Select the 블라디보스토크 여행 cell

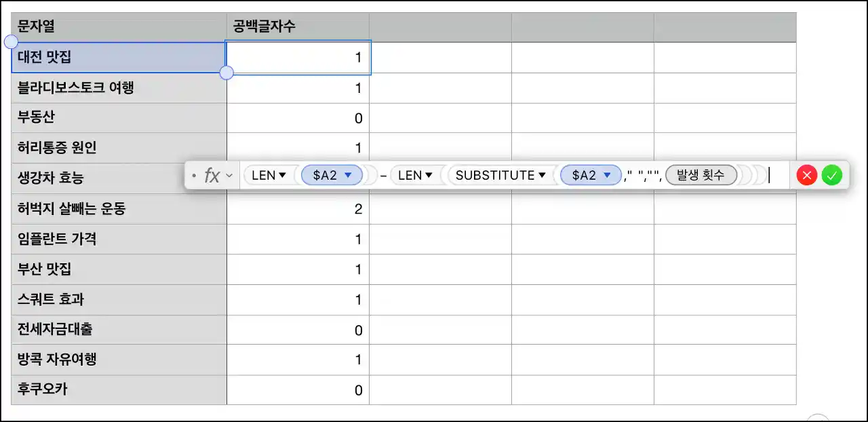coord(119,88)
